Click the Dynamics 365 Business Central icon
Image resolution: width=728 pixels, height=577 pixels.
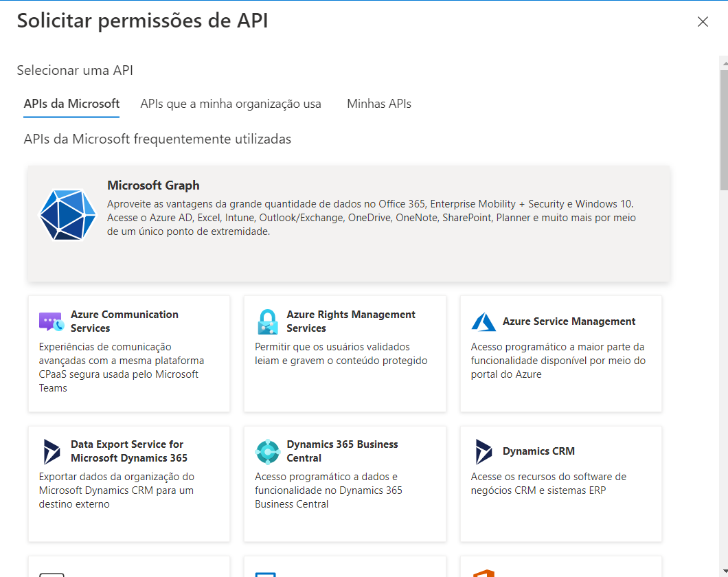coord(267,451)
